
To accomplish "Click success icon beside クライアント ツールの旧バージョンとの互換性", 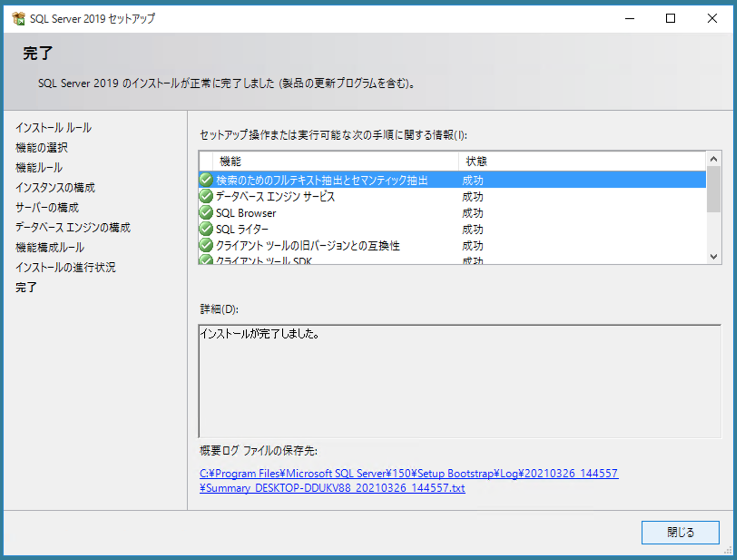I will pyautogui.click(x=206, y=246).
